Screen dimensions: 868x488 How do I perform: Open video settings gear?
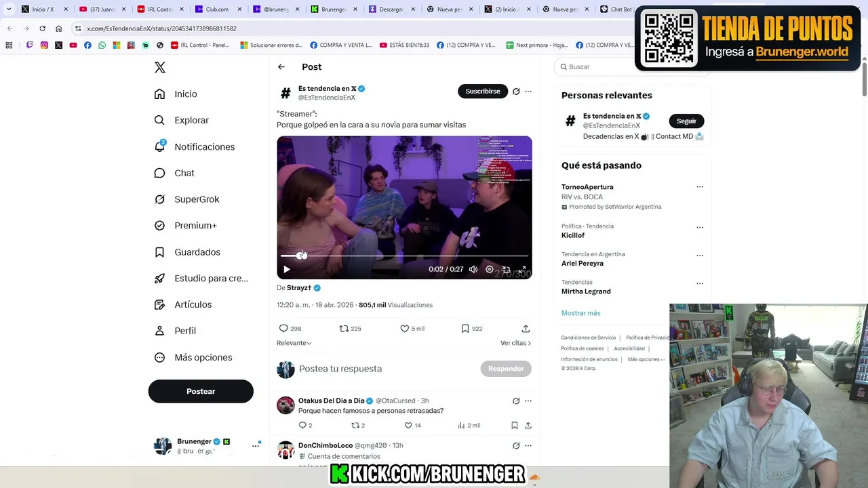[x=490, y=270]
